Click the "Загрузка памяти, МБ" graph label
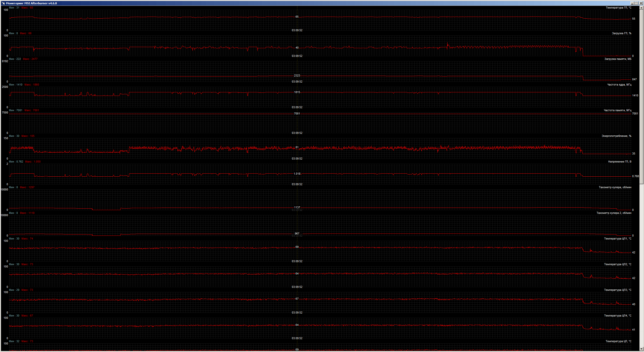 (x=618, y=59)
